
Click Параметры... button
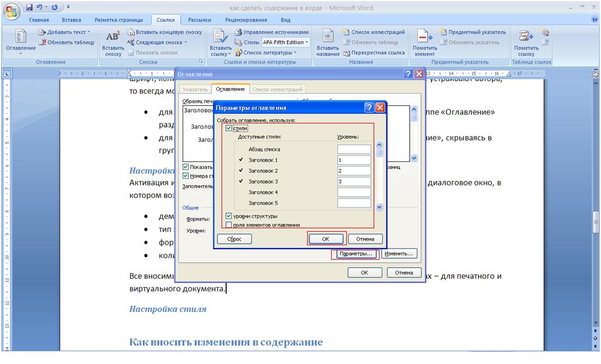click(356, 253)
